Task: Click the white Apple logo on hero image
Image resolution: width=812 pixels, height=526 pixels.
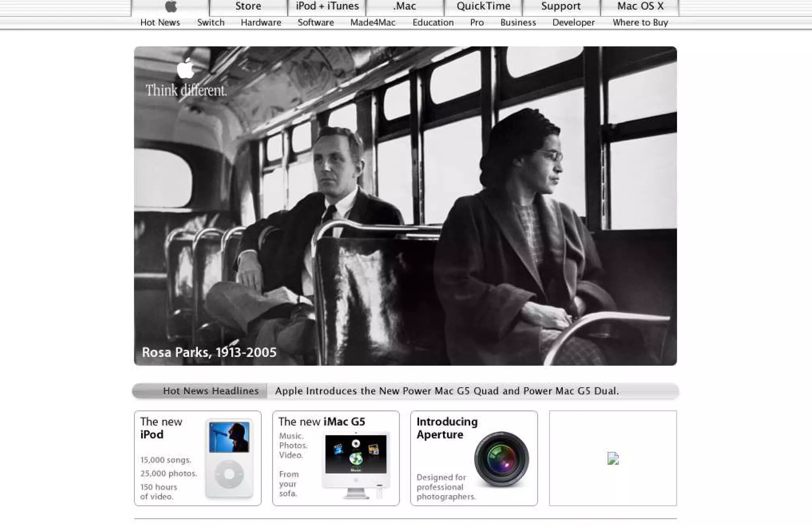Action: 186,68
